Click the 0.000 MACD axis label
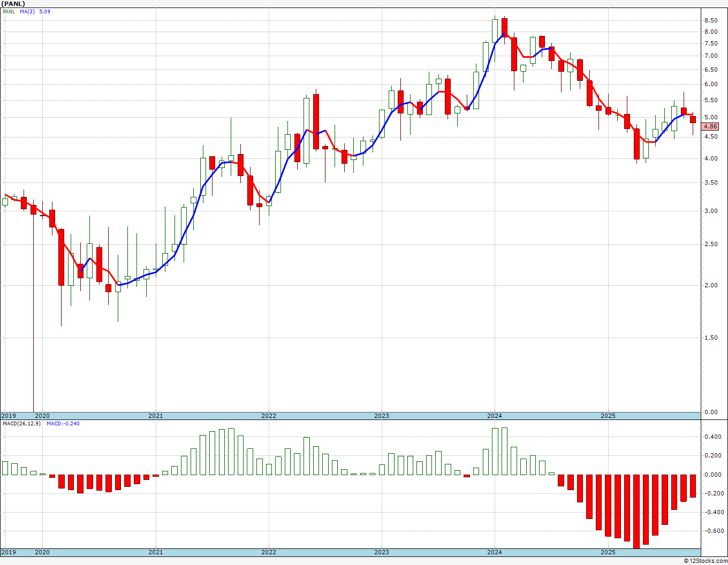728x565 pixels. coord(712,475)
